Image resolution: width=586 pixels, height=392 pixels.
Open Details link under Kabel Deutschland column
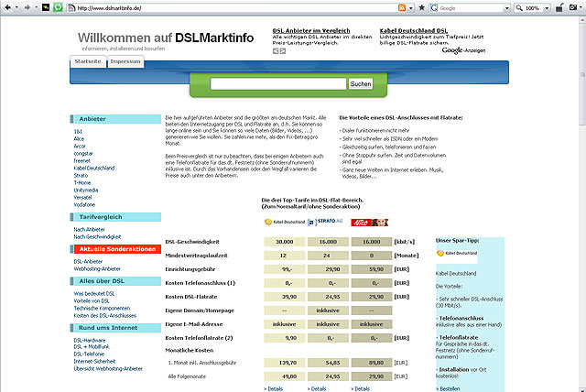pos(274,389)
